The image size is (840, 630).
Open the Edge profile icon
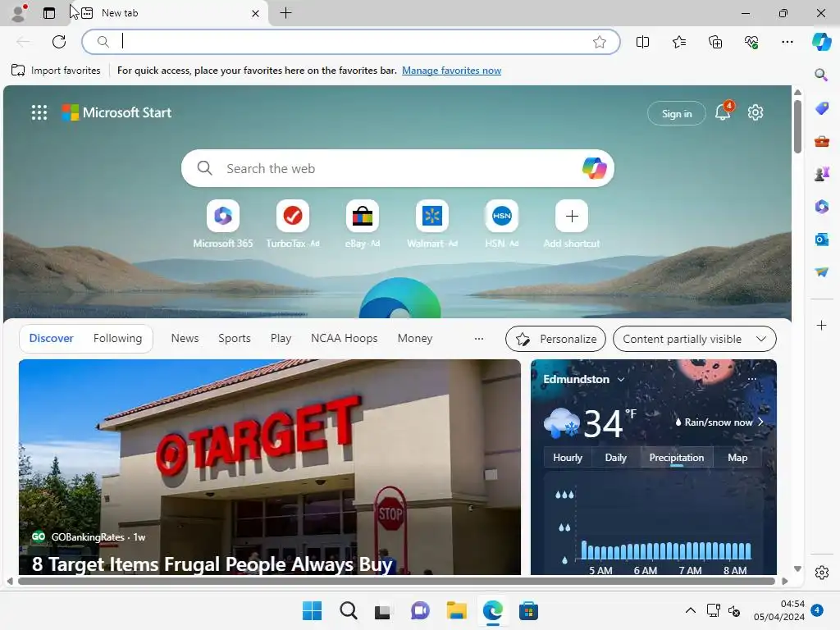click(19, 13)
